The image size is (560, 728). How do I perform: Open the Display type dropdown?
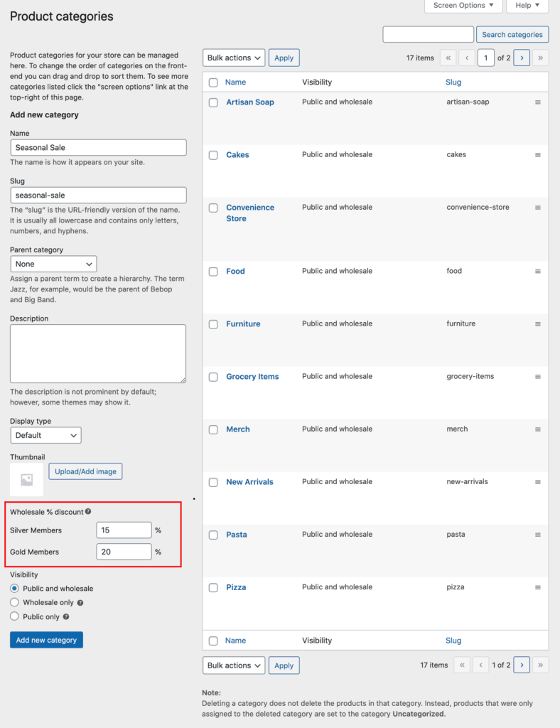pyautogui.click(x=45, y=435)
